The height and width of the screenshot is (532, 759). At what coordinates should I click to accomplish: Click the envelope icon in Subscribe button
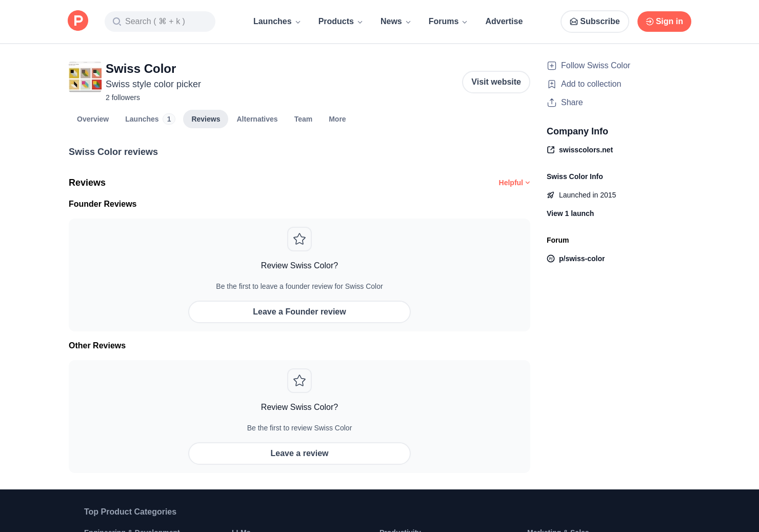(x=574, y=22)
